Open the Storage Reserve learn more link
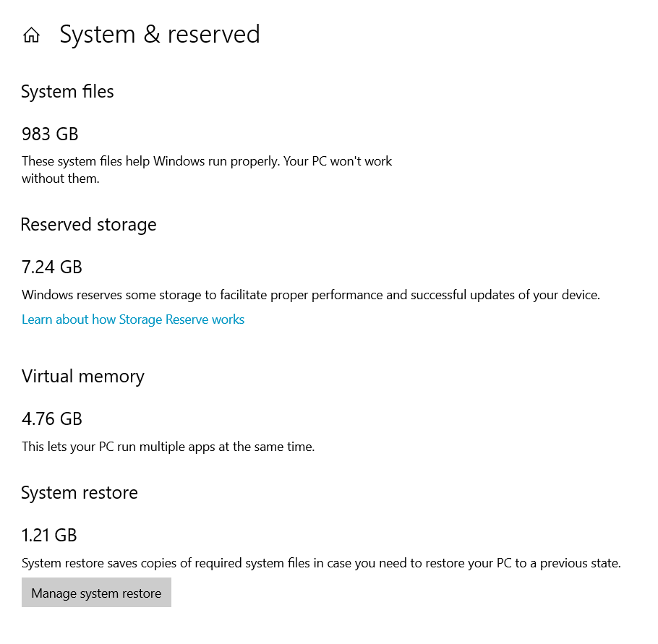 tap(133, 319)
